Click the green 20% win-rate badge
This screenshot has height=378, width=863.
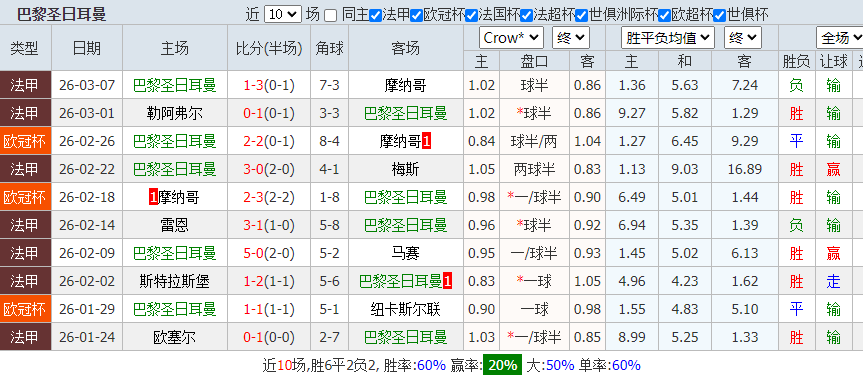(502, 365)
